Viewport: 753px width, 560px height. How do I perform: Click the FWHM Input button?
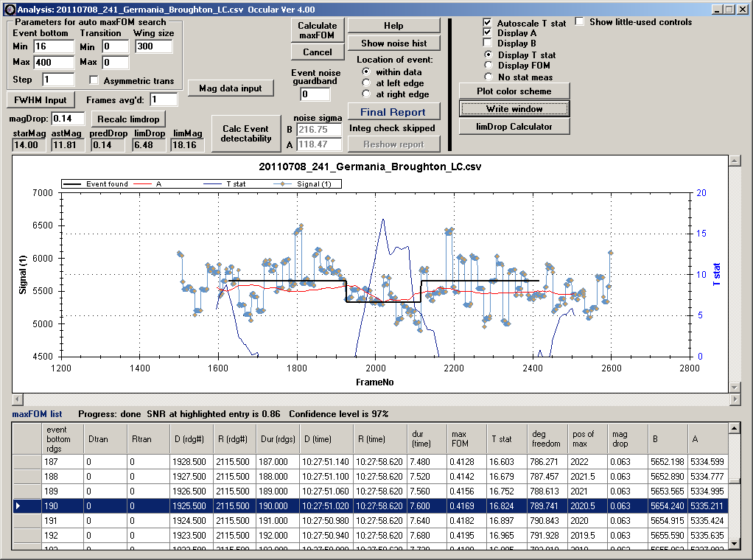[41, 100]
